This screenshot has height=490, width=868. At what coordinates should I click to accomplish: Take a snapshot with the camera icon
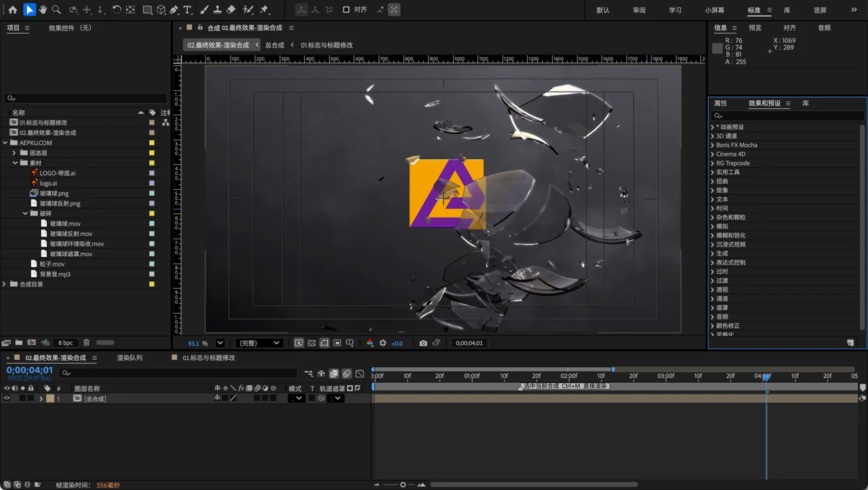pyautogui.click(x=423, y=343)
